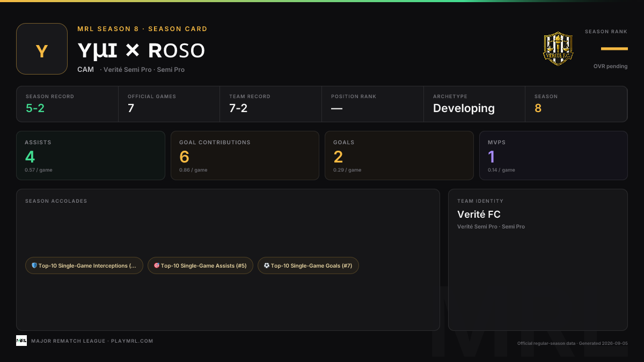
Task: Click Verité Semi Pro · Semi Pro under team name
Action: pos(491,227)
